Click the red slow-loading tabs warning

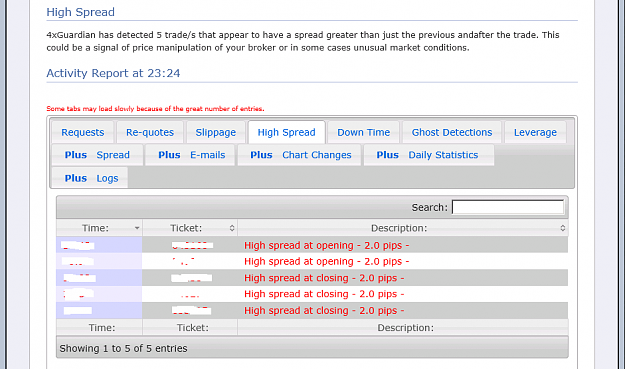click(155, 109)
